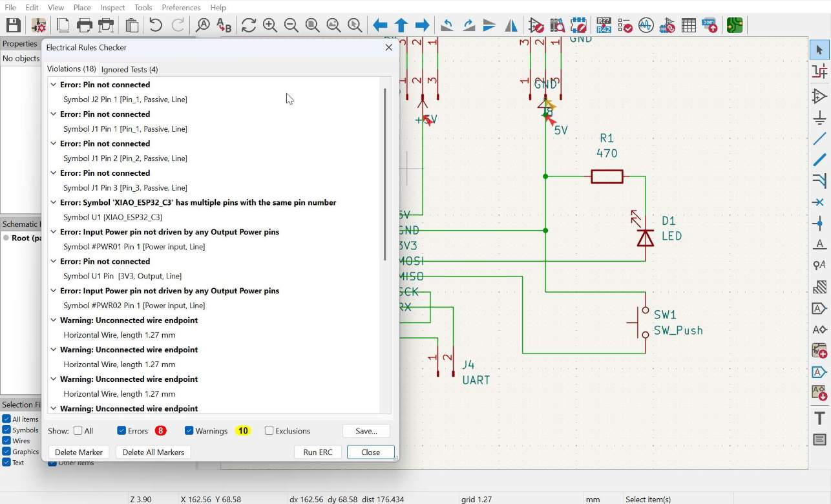Collapse first Unconnected wire endpoint warning
The height and width of the screenshot is (504, 831).
(x=54, y=320)
